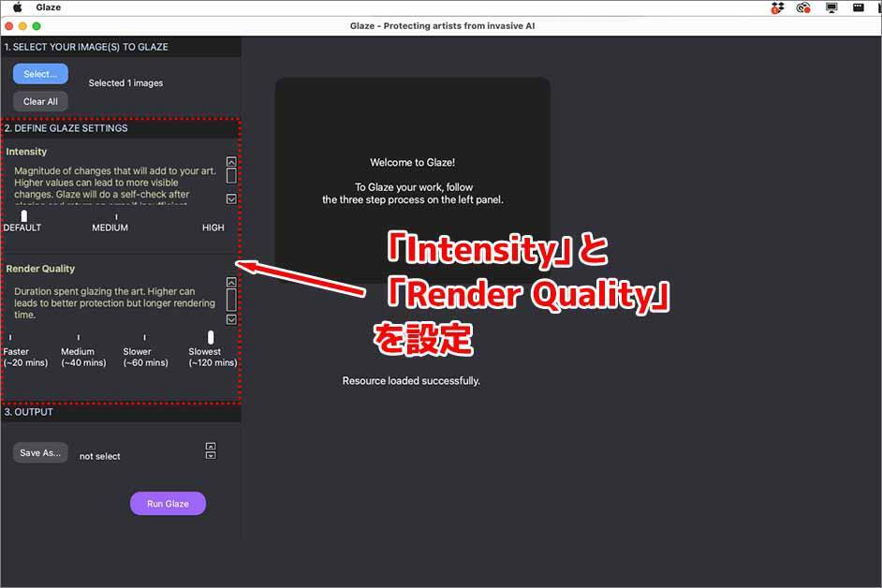Viewport: 882px width, 588px height.
Task: Open the Apple menu
Action: (x=18, y=7)
